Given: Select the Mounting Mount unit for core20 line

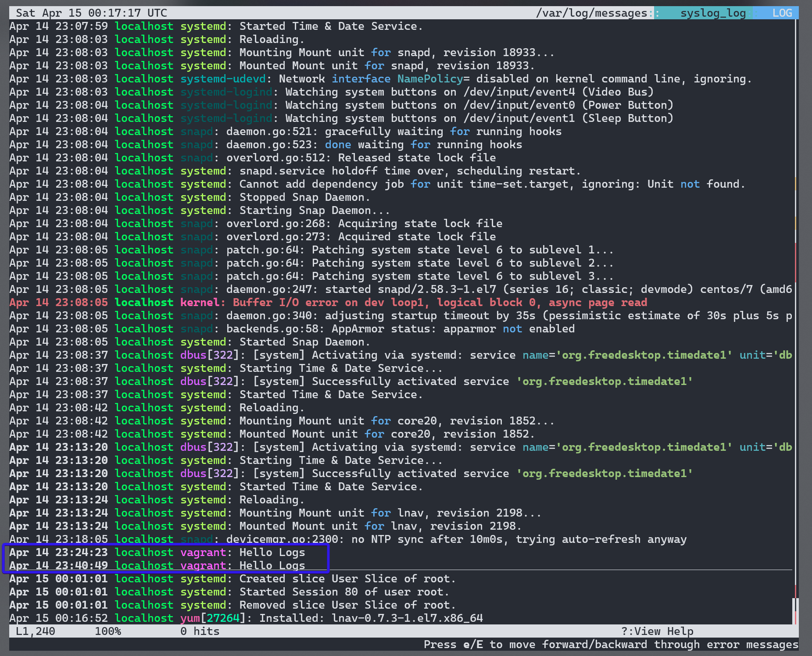Looking at the screenshot, I should click(x=282, y=421).
